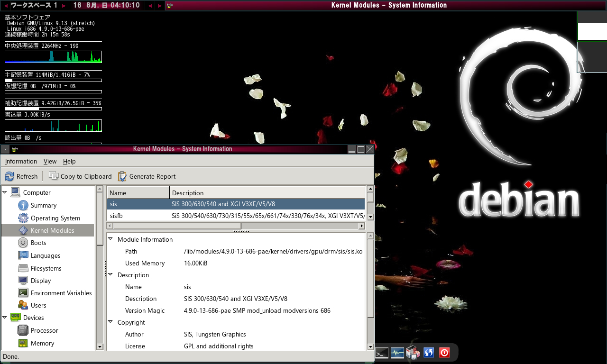Click the Version Magic value row
Viewport: 607px width, 364px height.
point(236,310)
